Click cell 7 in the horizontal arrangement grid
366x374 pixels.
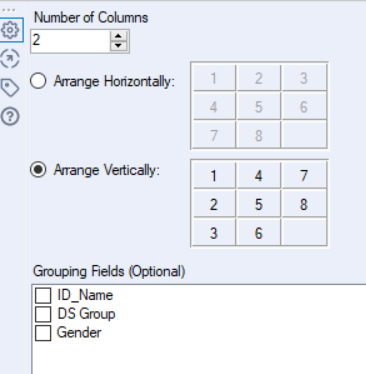[214, 135]
